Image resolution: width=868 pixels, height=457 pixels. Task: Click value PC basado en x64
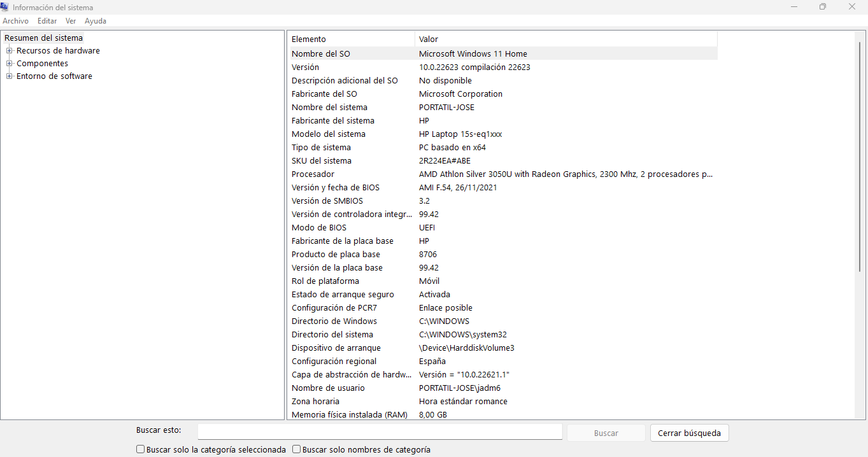click(452, 148)
